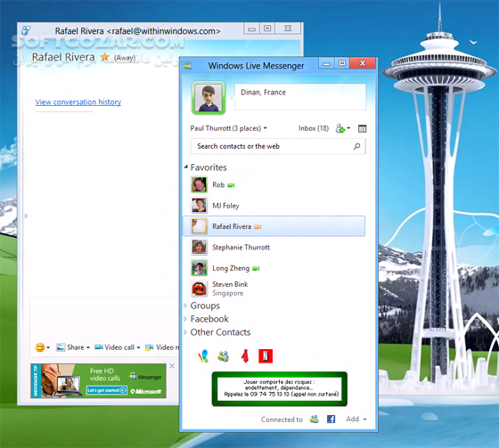Click Paul Thurrott's avatar picture
This screenshot has height=448, width=499.
(209, 98)
